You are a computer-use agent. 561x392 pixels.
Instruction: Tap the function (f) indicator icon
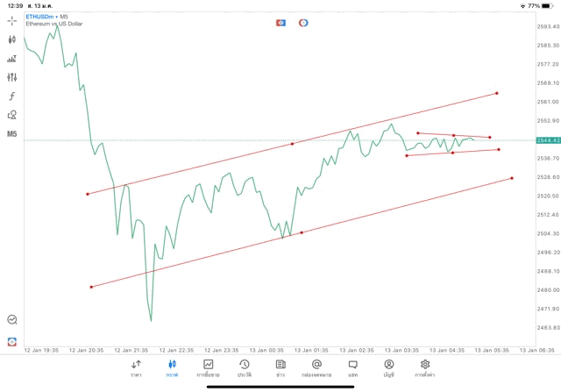(x=12, y=96)
